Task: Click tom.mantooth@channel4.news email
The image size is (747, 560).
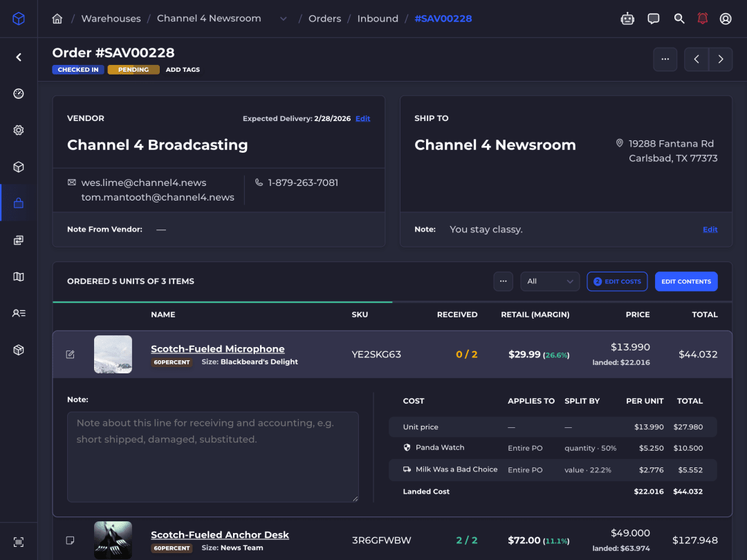Action: [x=158, y=197]
